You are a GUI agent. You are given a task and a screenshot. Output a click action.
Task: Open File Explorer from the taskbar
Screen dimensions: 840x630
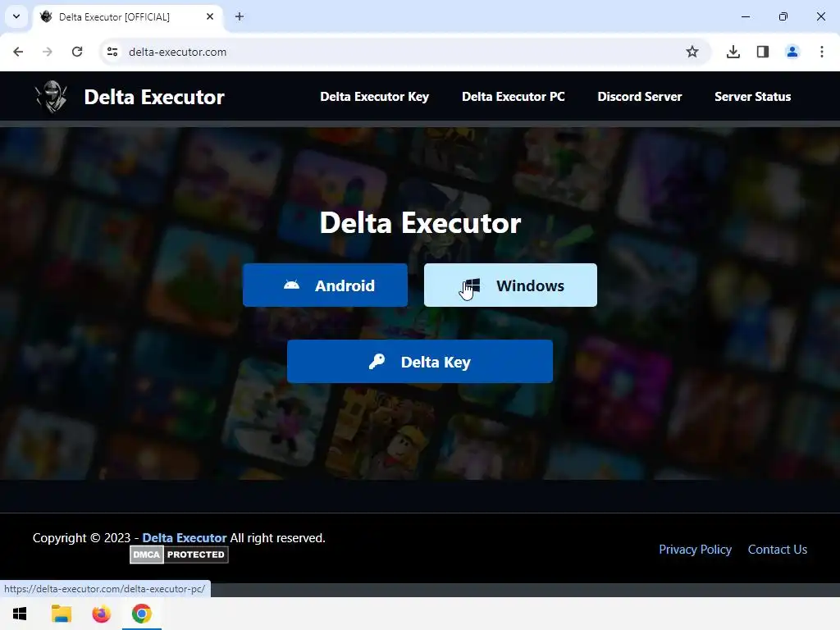pos(61,614)
